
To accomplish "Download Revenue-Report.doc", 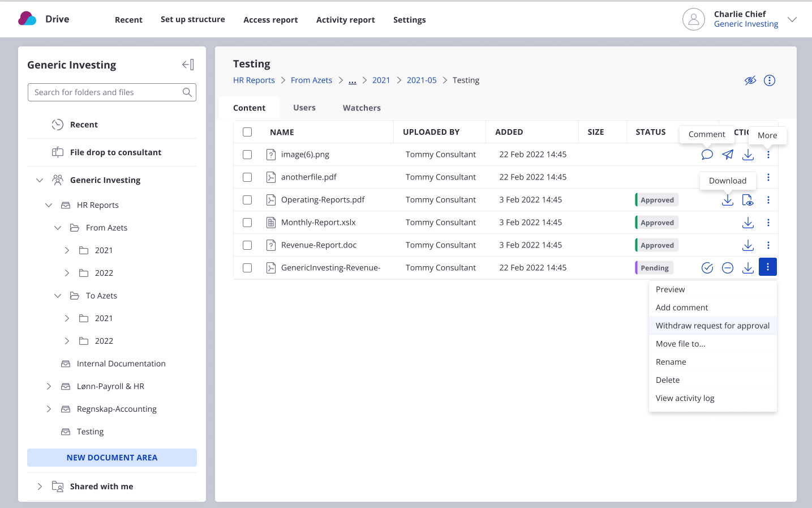I will click(748, 245).
